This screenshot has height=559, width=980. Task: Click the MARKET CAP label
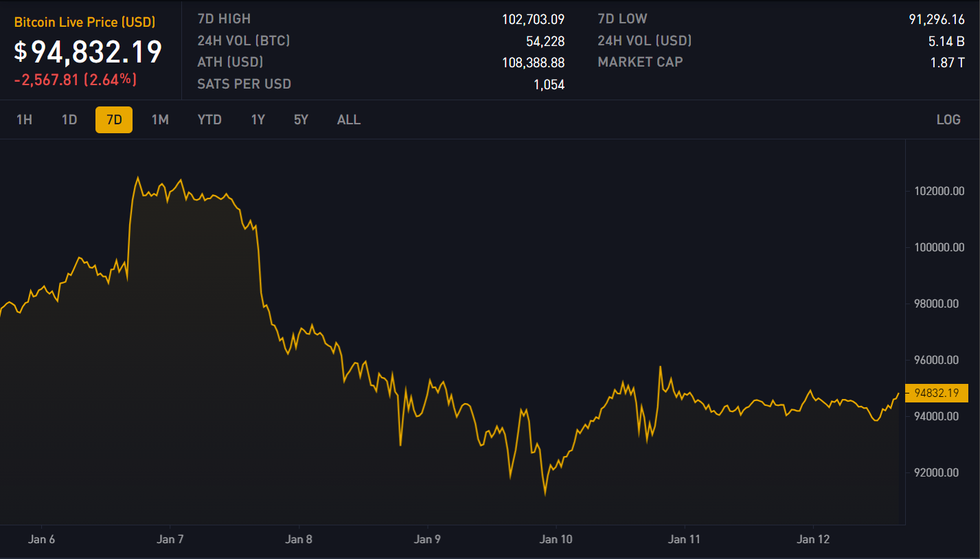coord(640,62)
